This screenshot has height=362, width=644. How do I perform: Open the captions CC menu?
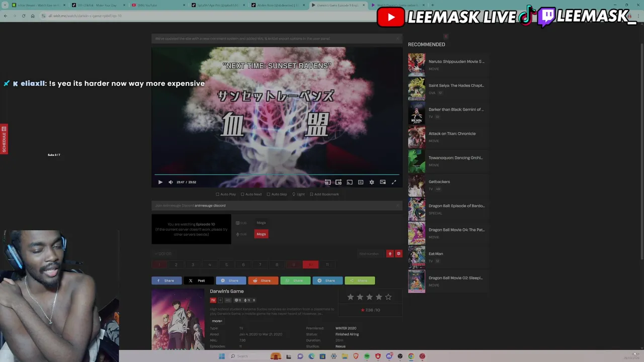pos(361,182)
